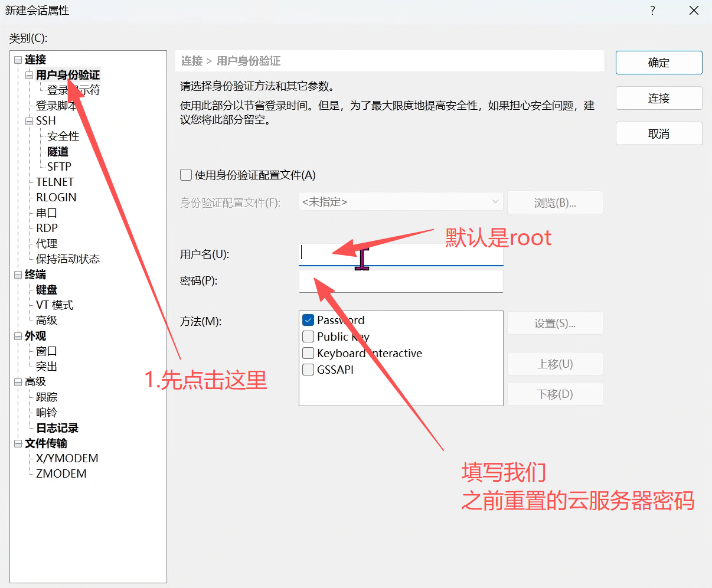Screen dimensions: 712x588
Task: Focus the 密码 password field
Action: (401, 282)
